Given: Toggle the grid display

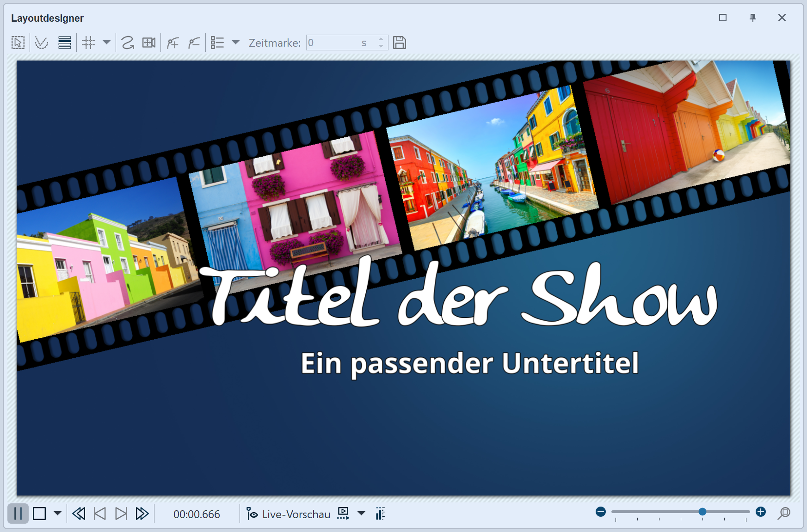Looking at the screenshot, I should click(89, 43).
